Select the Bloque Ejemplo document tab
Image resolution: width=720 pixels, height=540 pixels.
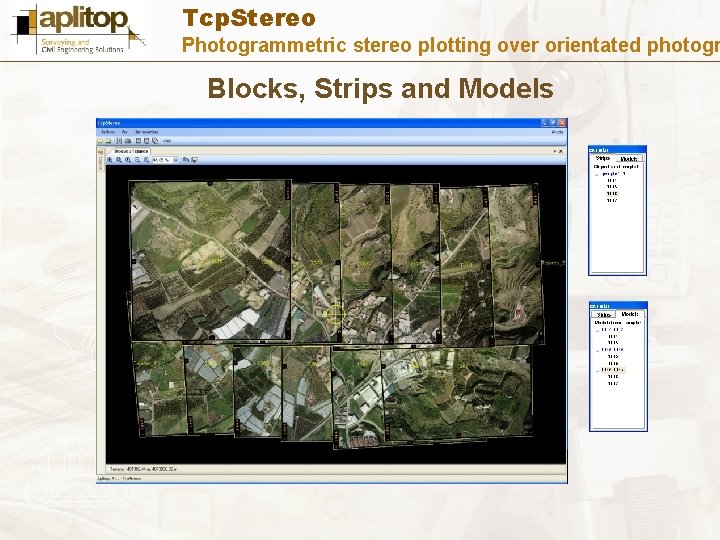tap(131, 151)
